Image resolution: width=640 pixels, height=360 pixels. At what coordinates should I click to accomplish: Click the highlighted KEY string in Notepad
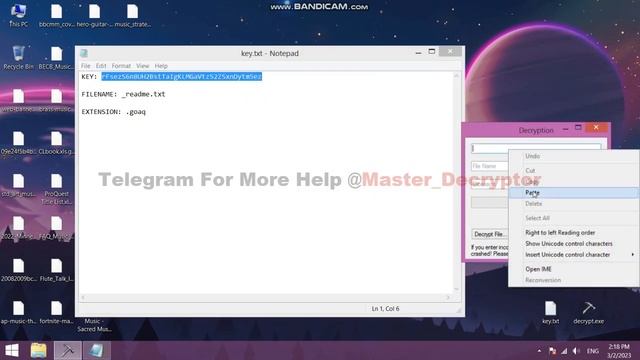point(182,76)
